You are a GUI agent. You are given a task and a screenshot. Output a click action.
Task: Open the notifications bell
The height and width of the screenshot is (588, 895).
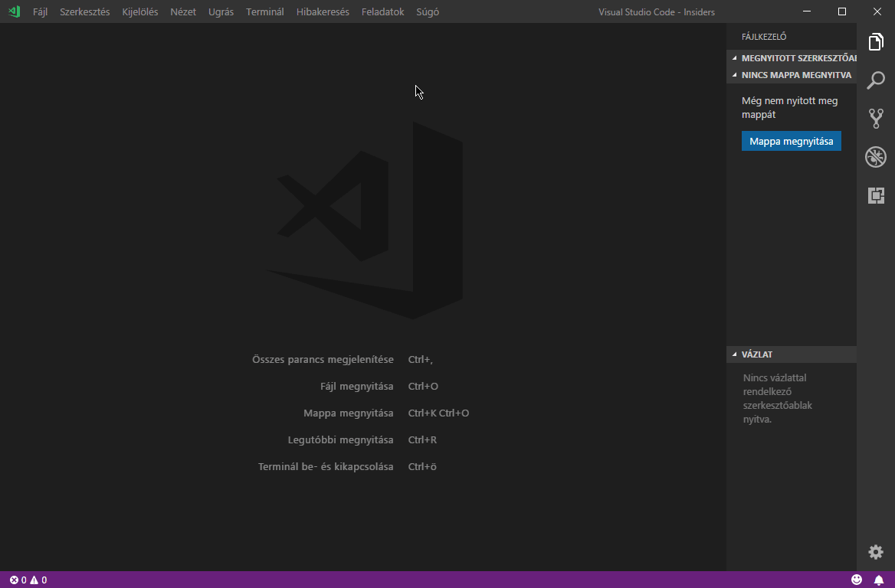[878, 579]
